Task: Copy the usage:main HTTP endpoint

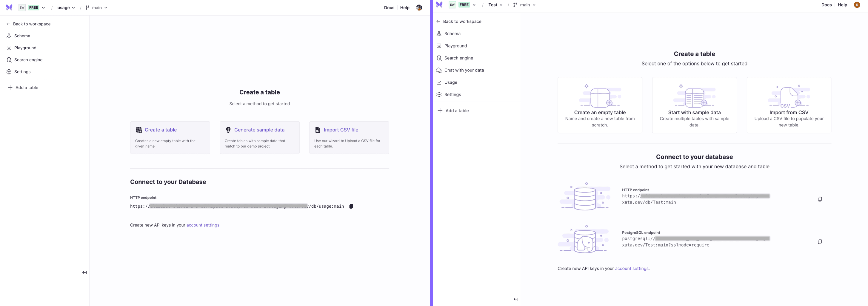Action: pyautogui.click(x=351, y=206)
